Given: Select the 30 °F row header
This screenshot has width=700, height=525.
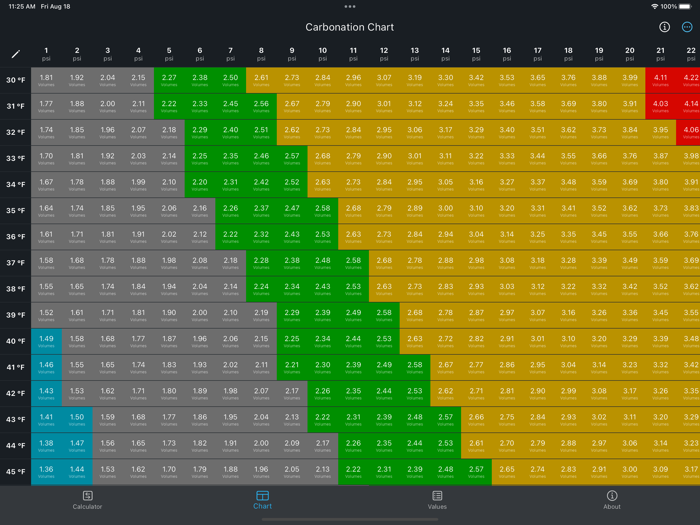Looking at the screenshot, I should 16,80.
